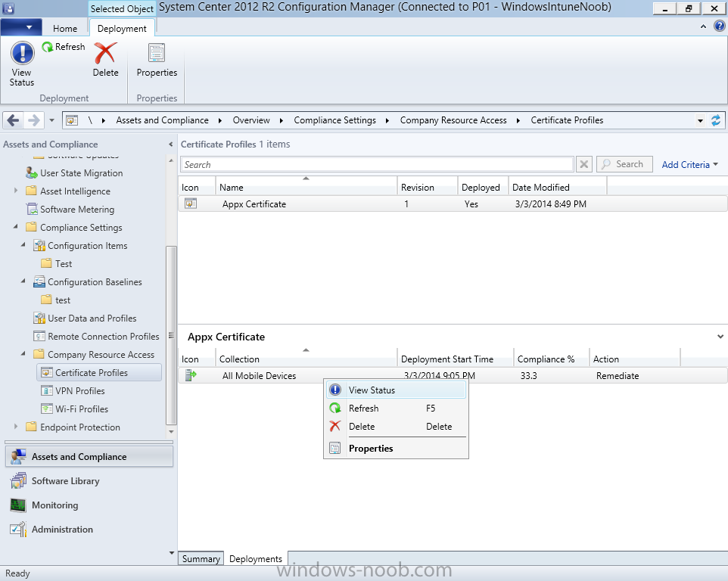Click Assets and Compliance workspace icon
The width and height of the screenshot is (728, 581).
click(19, 457)
